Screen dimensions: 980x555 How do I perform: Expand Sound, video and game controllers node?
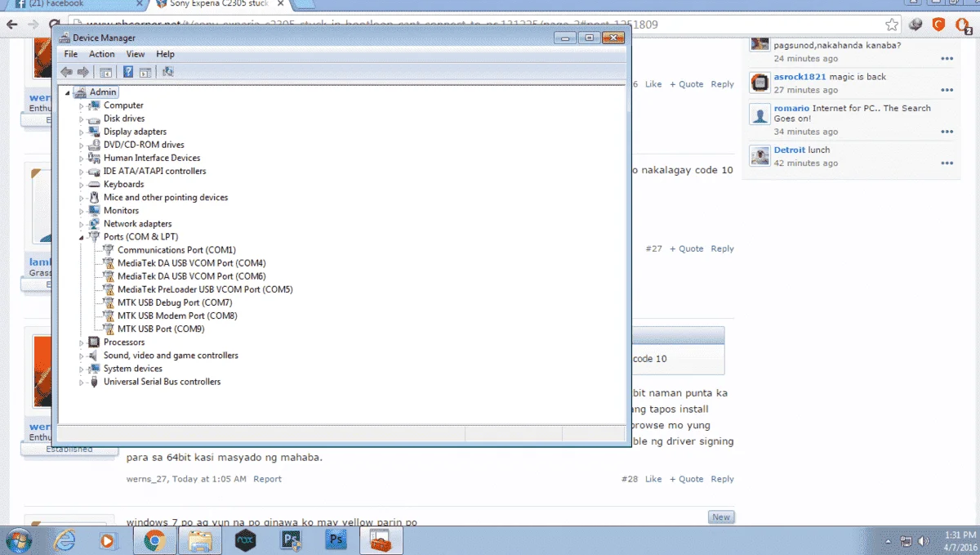click(x=81, y=356)
